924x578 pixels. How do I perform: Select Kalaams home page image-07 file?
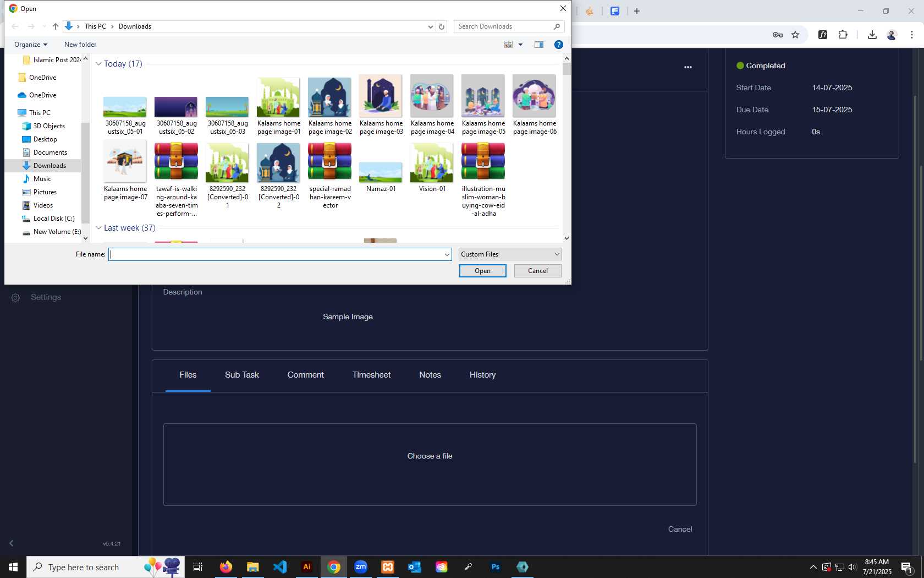pyautogui.click(x=125, y=171)
